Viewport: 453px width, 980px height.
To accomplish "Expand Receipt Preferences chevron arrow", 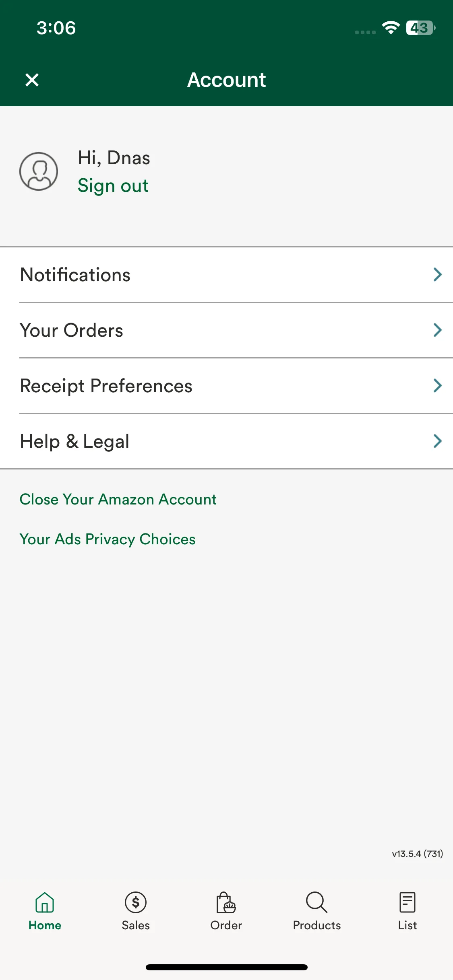I will (x=438, y=385).
